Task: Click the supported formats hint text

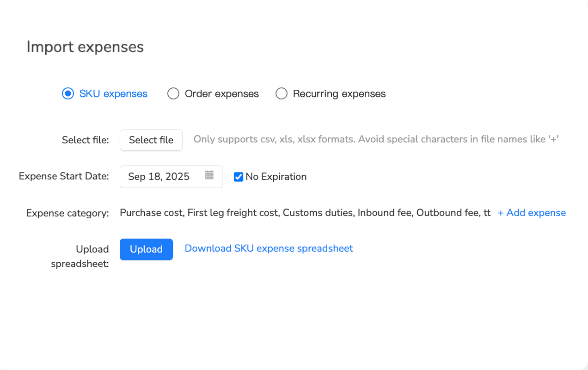Action: pyautogui.click(x=376, y=139)
